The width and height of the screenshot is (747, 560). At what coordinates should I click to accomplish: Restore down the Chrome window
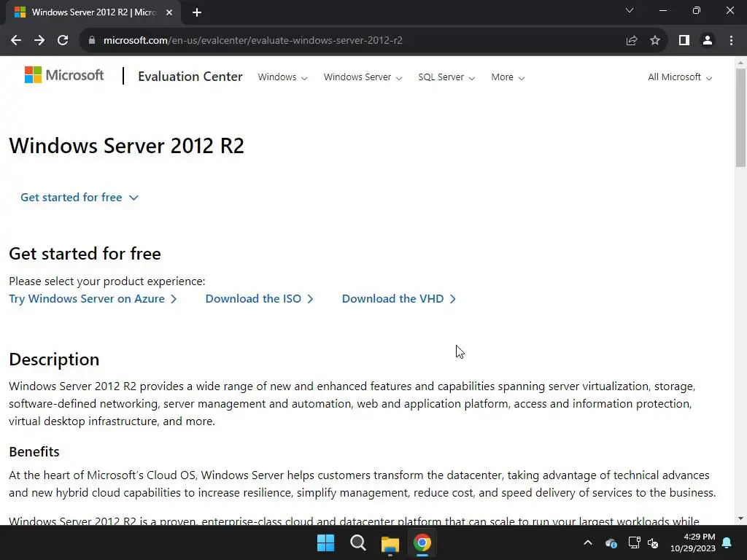697,10
